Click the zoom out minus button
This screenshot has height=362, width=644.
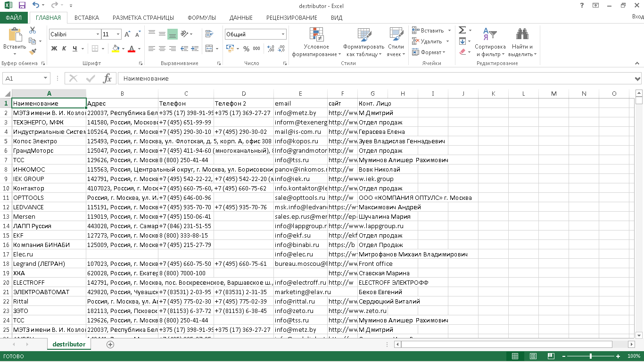click(x=563, y=356)
